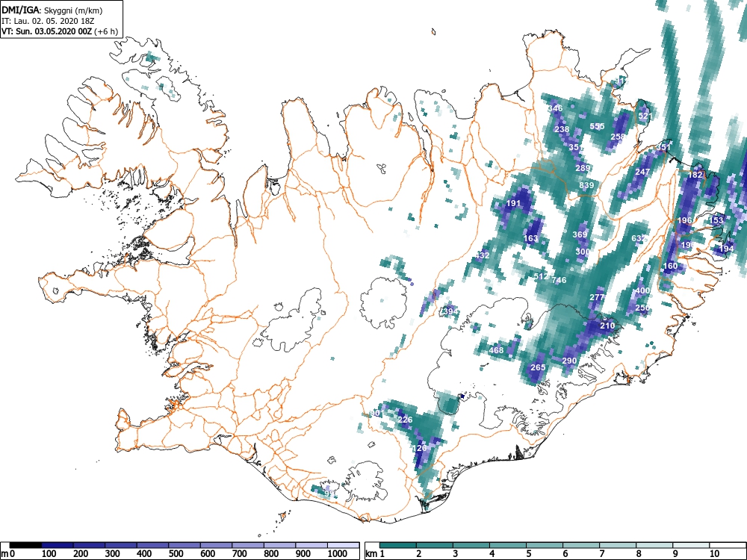Click the visibility value "369" on the map
The width and height of the screenshot is (747, 560).
[x=580, y=234]
